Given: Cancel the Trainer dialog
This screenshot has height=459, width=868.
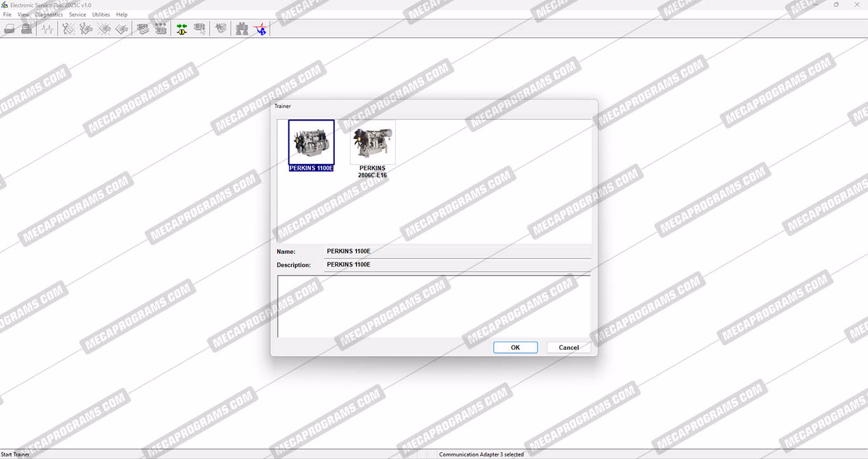Looking at the screenshot, I should click(569, 347).
